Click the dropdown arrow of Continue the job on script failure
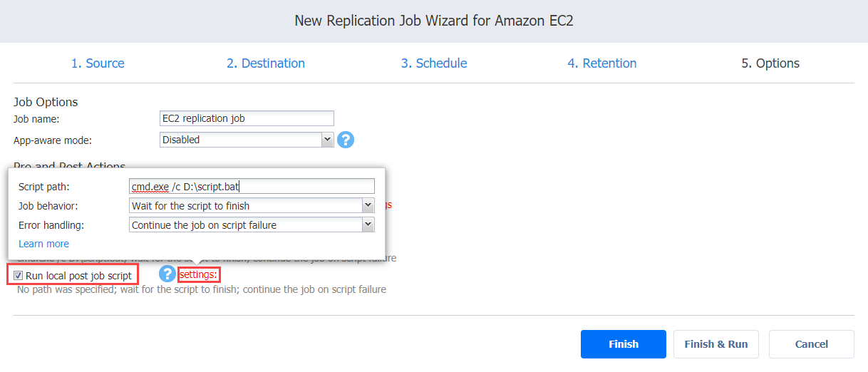 click(368, 225)
